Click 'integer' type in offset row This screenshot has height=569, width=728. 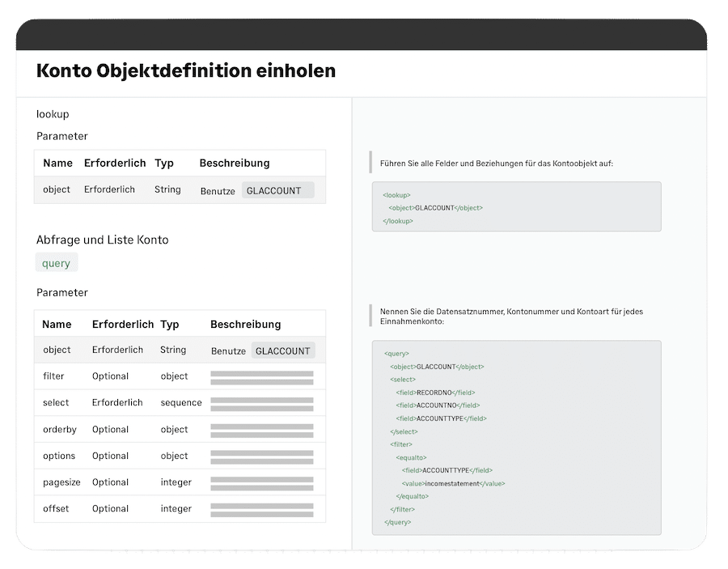pyautogui.click(x=176, y=508)
